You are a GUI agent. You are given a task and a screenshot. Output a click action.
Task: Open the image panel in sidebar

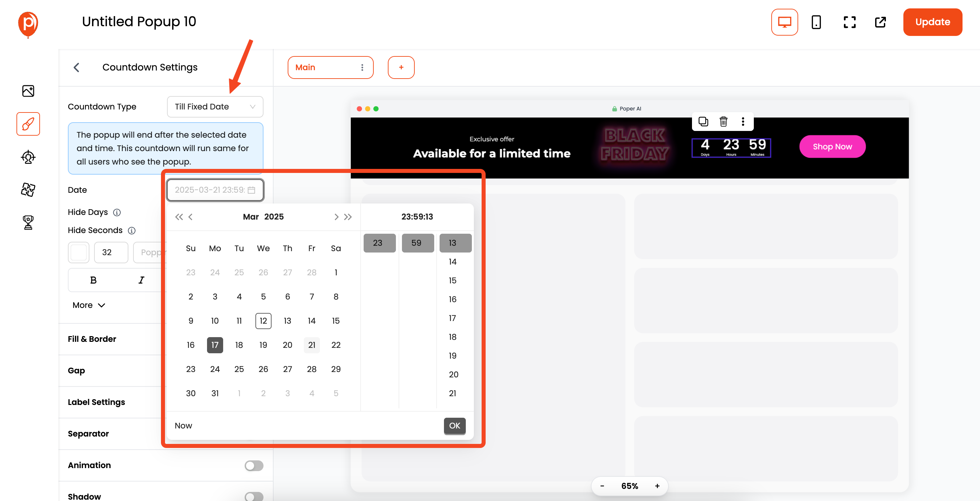28,91
